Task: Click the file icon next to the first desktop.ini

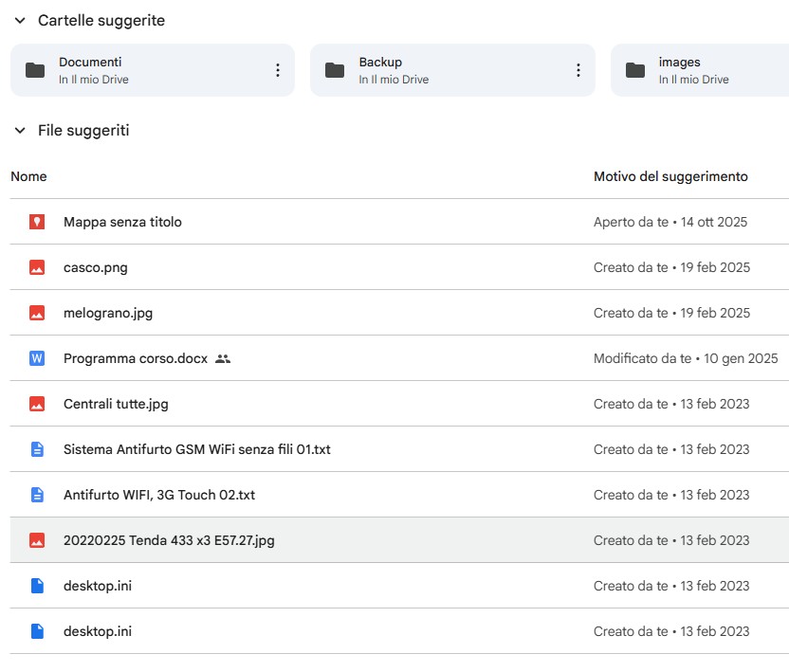Action: point(35,586)
